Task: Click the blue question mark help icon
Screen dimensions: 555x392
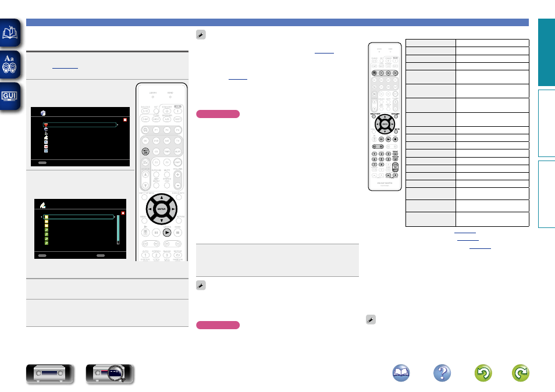Action: (x=442, y=373)
